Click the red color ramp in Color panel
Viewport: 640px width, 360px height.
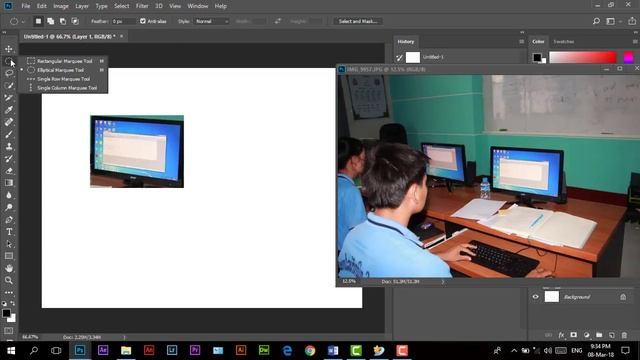[582, 57]
